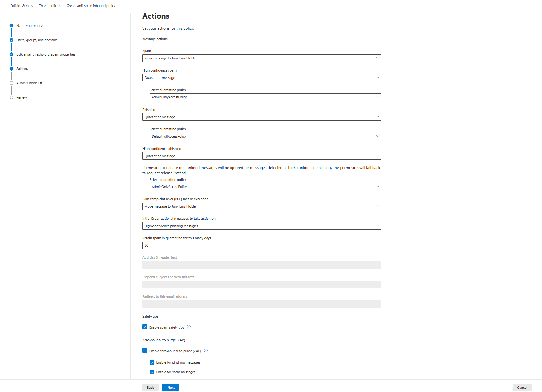542x392 pixels.
Task: Click the completed 'Name your policy' step icon
Action: 12,26
